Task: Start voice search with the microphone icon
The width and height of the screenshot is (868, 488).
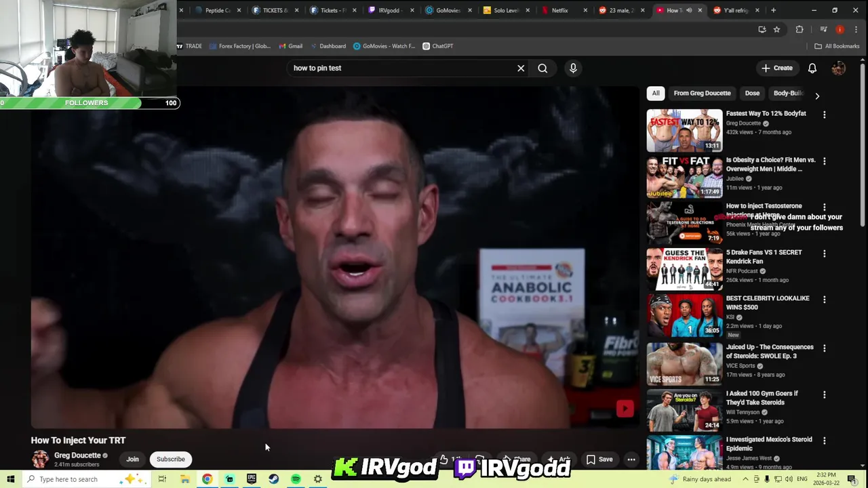Action: coord(573,68)
